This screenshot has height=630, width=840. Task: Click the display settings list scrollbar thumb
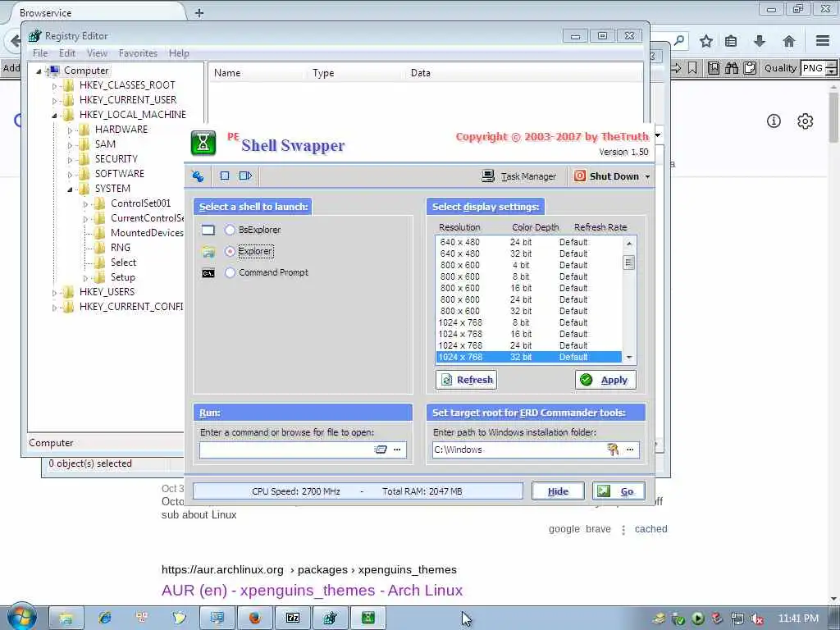[629, 262]
